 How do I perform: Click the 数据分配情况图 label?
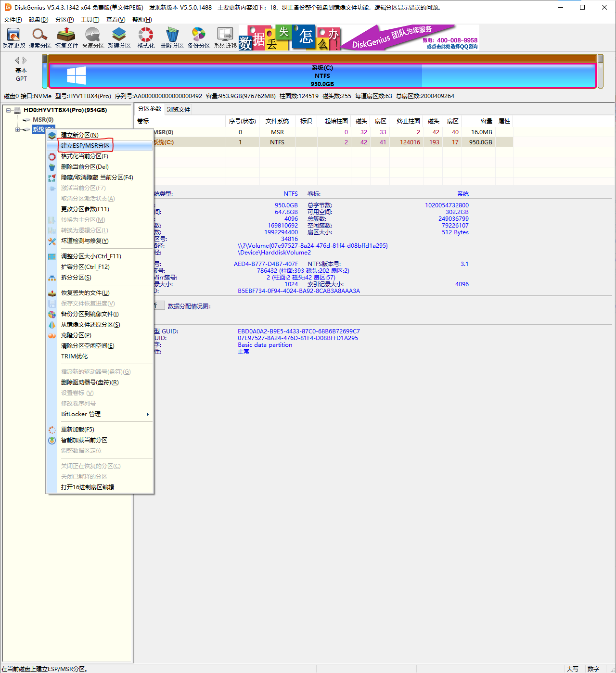pos(189,306)
